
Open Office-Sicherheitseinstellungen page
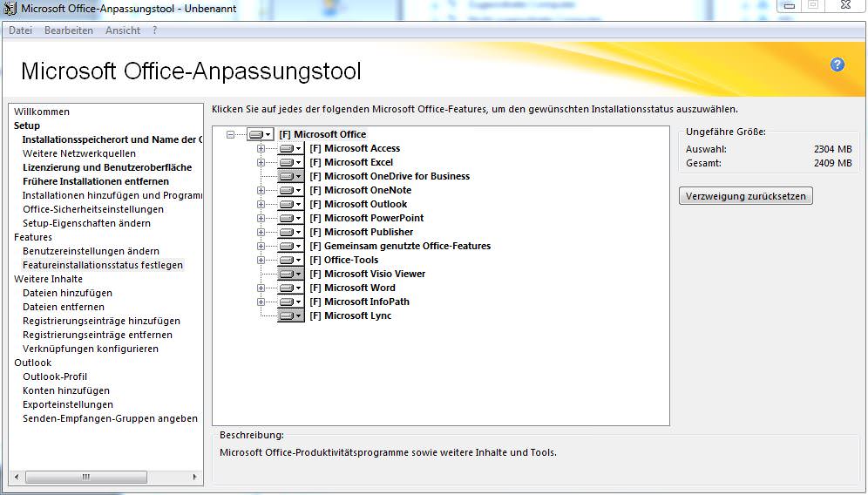point(93,209)
